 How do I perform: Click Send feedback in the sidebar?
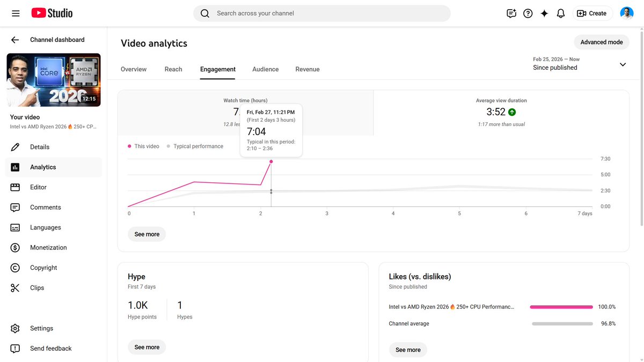tap(54, 349)
